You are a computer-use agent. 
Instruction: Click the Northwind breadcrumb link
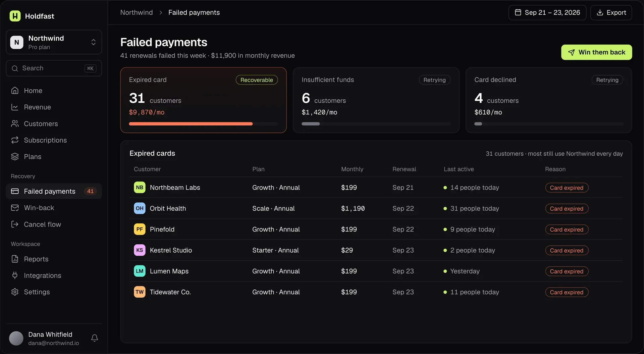click(137, 12)
